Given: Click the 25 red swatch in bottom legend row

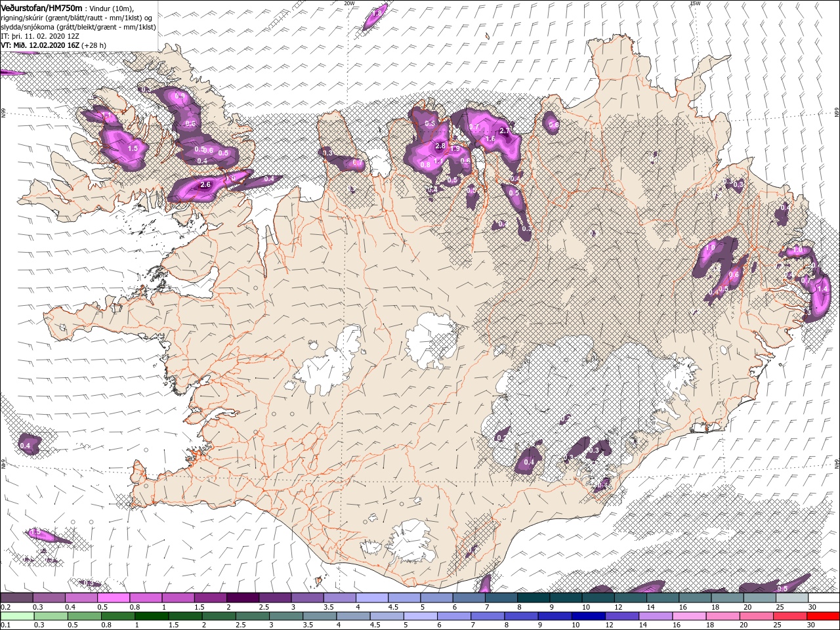Looking at the screenshot, I should tap(788, 616).
